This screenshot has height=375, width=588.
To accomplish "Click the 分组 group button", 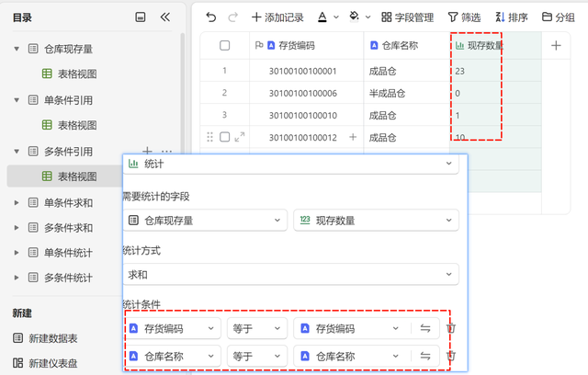I will coord(559,17).
